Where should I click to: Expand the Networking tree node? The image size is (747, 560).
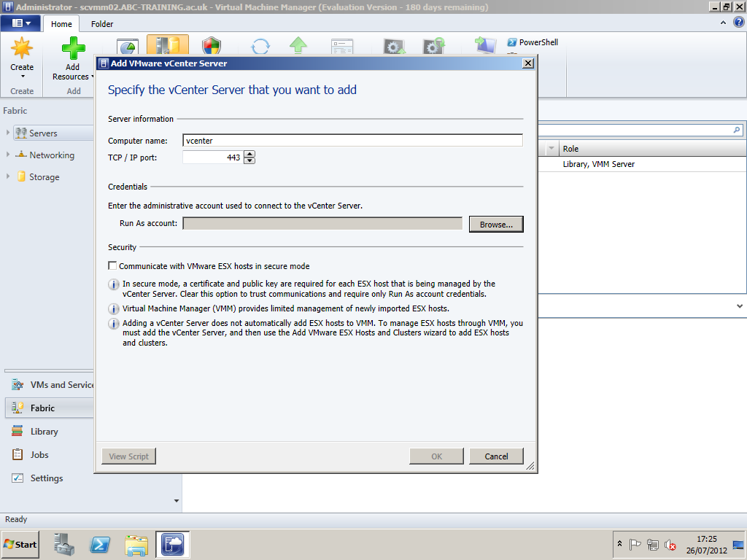8,155
